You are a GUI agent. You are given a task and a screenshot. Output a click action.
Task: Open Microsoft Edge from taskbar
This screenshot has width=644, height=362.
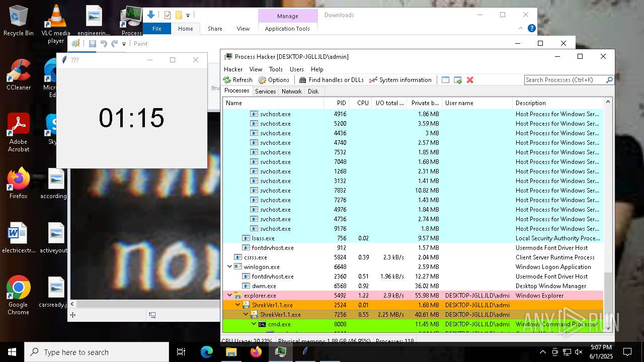(206, 352)
